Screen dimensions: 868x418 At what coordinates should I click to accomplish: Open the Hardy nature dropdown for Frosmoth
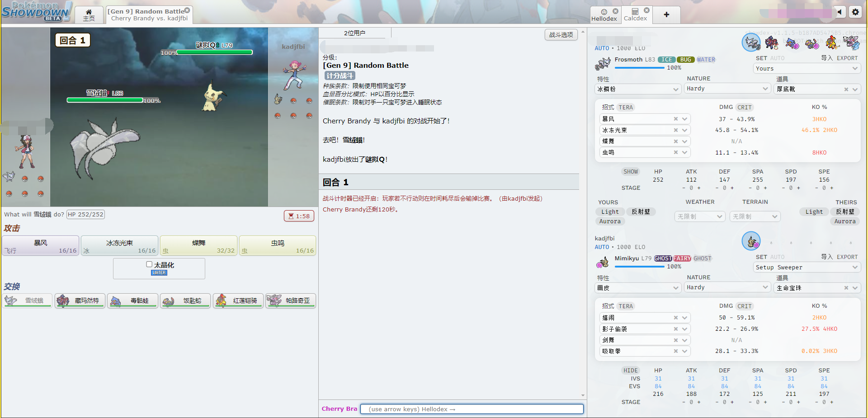click(727, 89)
